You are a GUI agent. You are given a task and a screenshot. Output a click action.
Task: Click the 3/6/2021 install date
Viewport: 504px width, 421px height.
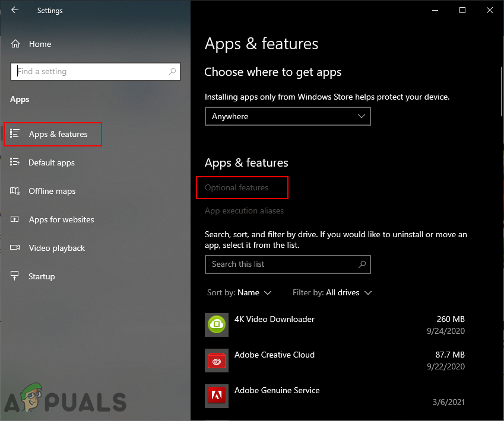449,403
